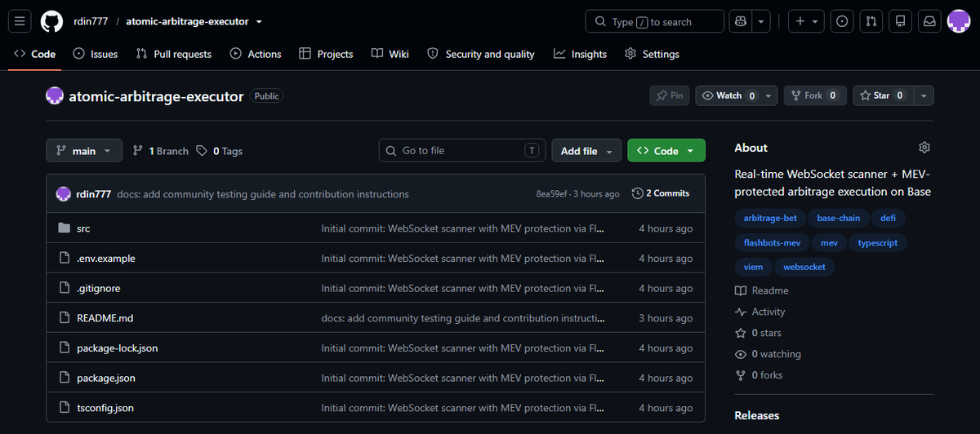Click the arbitrage-bet topic tag
The image size is (980, 434).
[769, 218]
